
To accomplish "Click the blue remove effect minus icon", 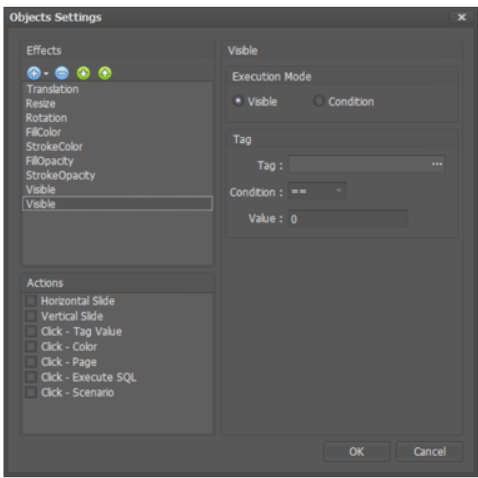I will tap(62, 73).
